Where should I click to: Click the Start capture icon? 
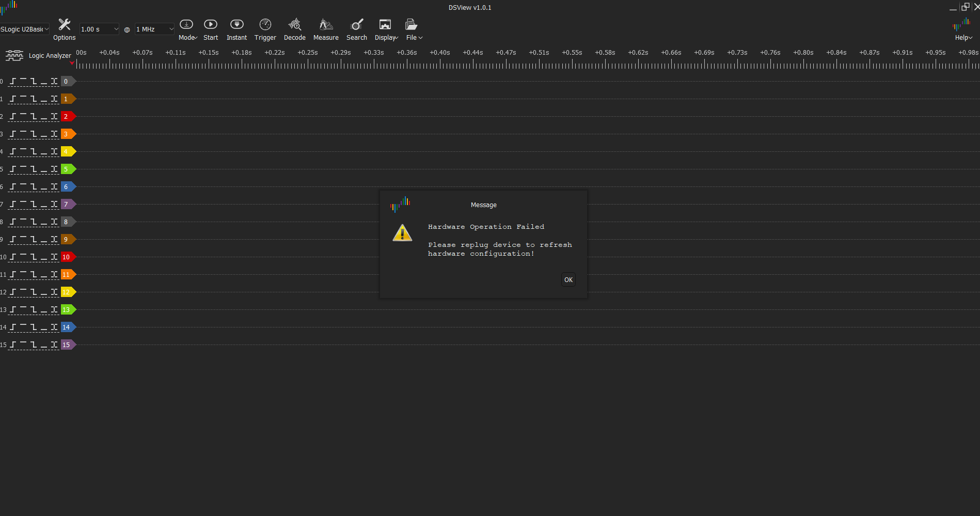tap(211, 24)
